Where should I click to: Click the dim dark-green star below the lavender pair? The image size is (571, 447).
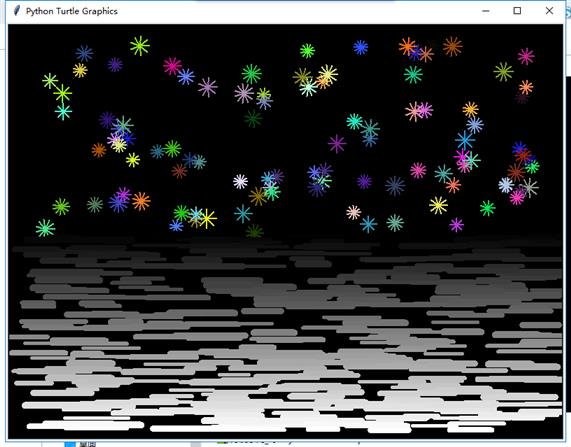[253, 118]
